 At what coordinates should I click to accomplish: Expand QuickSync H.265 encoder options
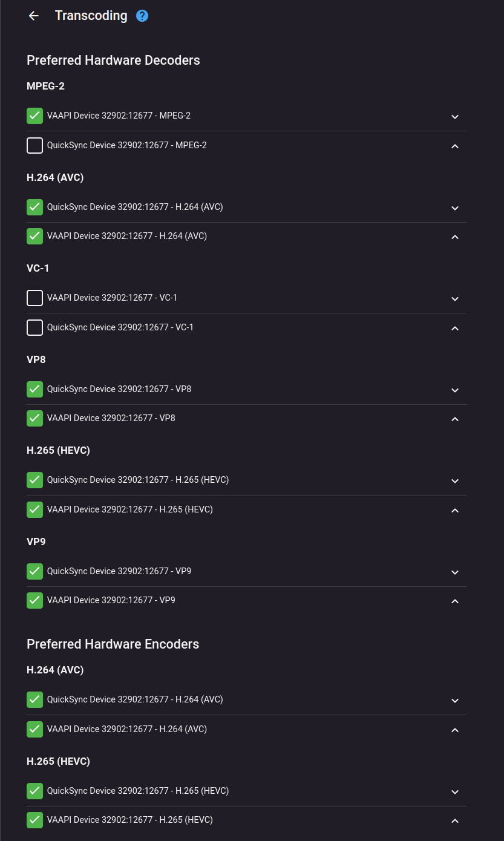(x=455, y=791)
